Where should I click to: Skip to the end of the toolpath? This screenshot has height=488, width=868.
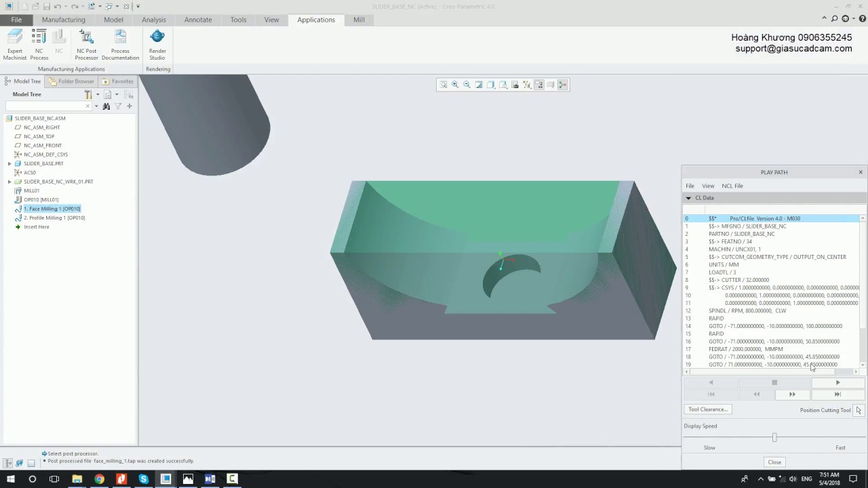[x=837, y=394]
